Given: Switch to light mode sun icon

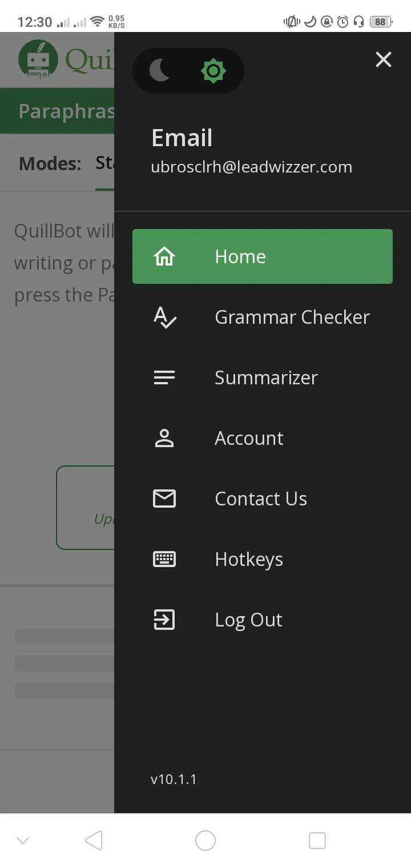Looking at the screenshot, I should point(213,71).
